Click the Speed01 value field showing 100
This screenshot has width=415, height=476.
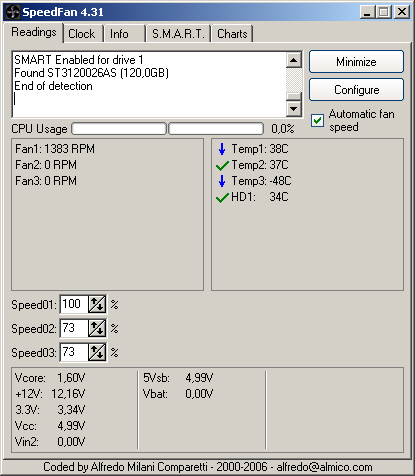point(74,304)
